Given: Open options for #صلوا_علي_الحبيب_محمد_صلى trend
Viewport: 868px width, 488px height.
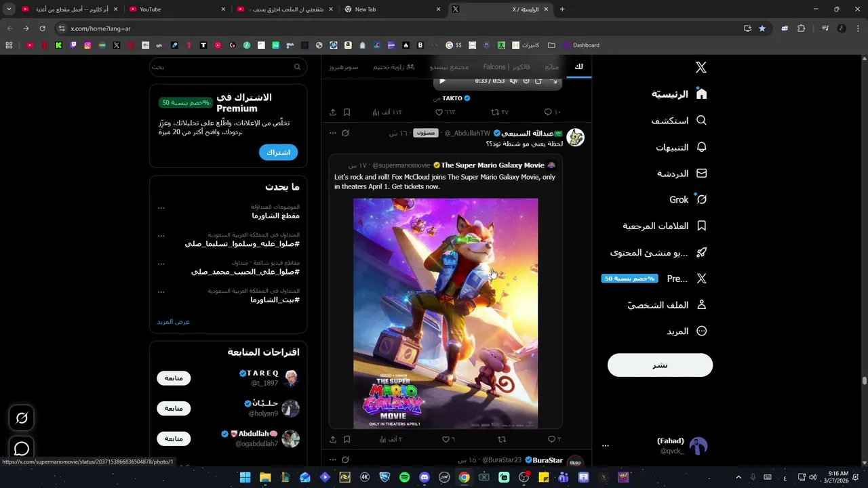Looking at the screenshot, I should [161, 264].
